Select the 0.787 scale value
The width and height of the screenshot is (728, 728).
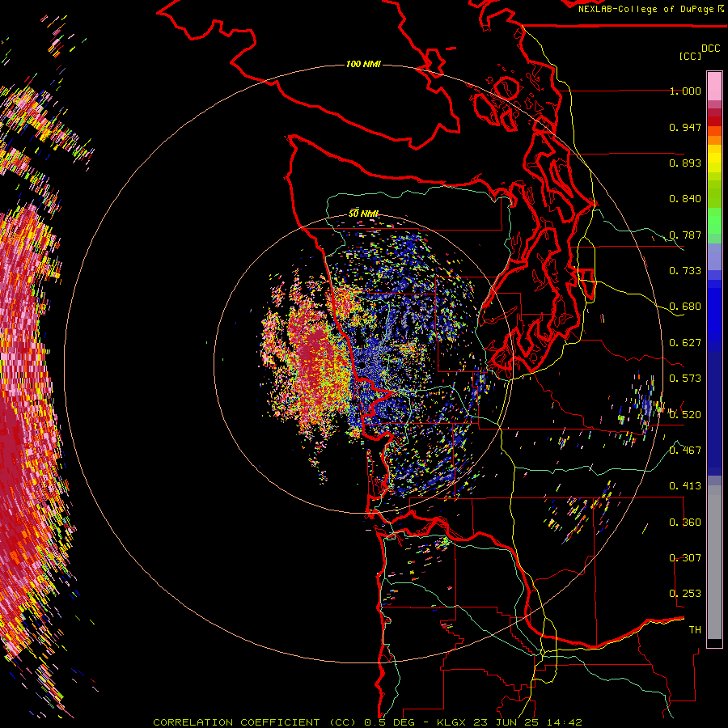point(685,235)
